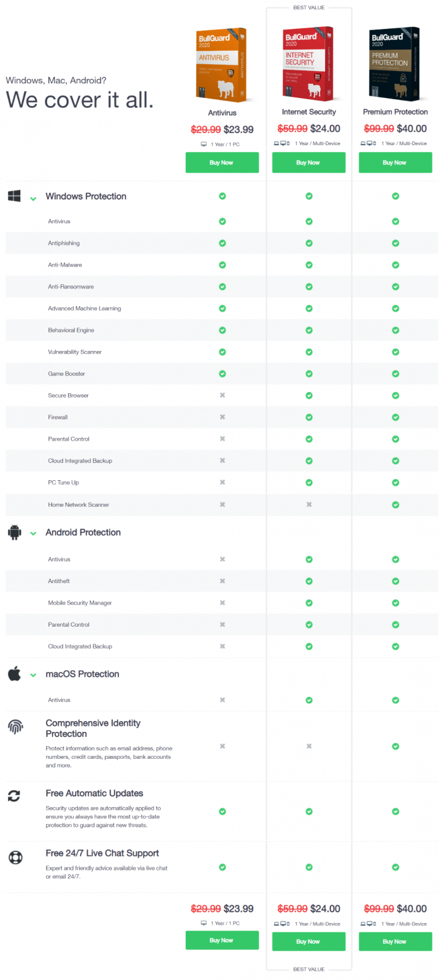The image size is (439, 980).
Task: Select the Premium Protection plan title
Action: coord(395,112)
